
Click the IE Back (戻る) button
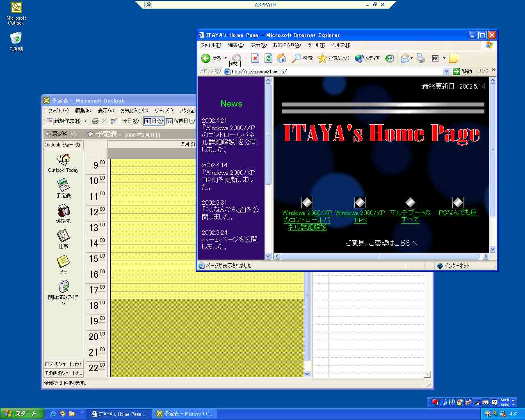coord(211,58)
